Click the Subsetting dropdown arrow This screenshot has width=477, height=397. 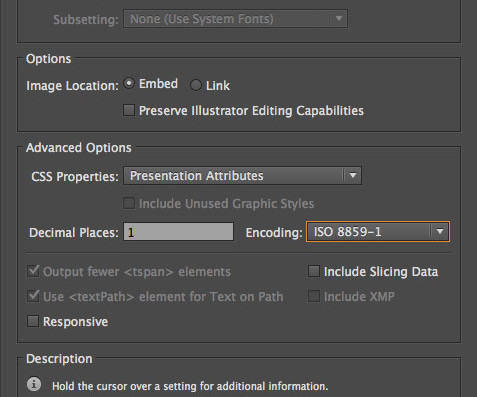coord(339,19)
